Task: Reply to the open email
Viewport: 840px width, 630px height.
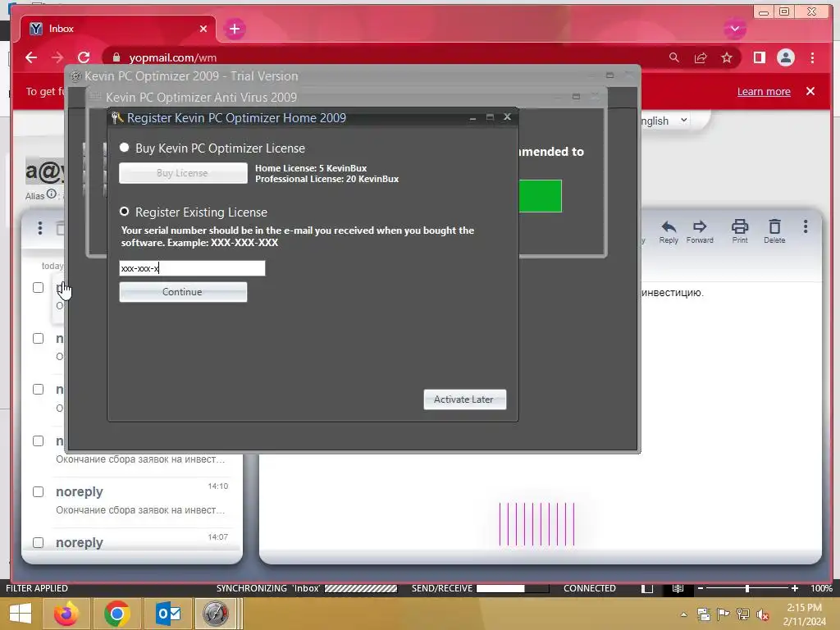Action: click(x=669, y=231)
